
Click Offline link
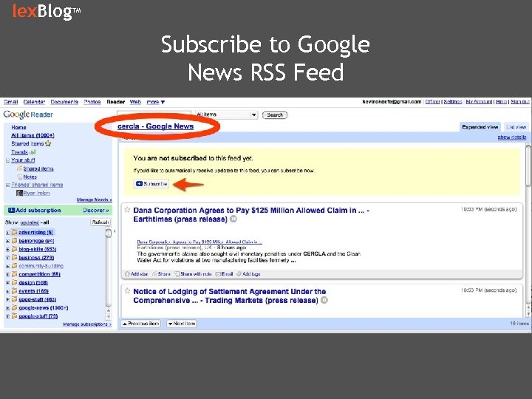[x=432, y=101]
